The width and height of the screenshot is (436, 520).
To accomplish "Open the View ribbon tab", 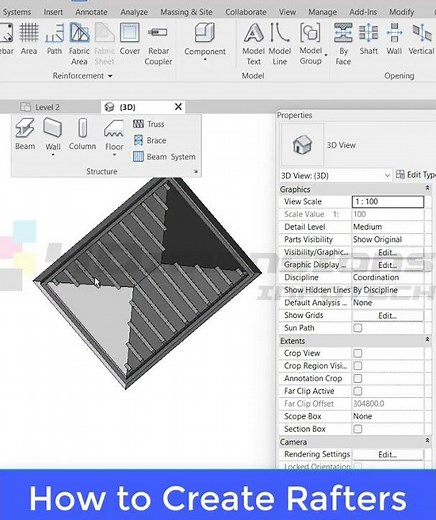I will click(x=287, y=12).
